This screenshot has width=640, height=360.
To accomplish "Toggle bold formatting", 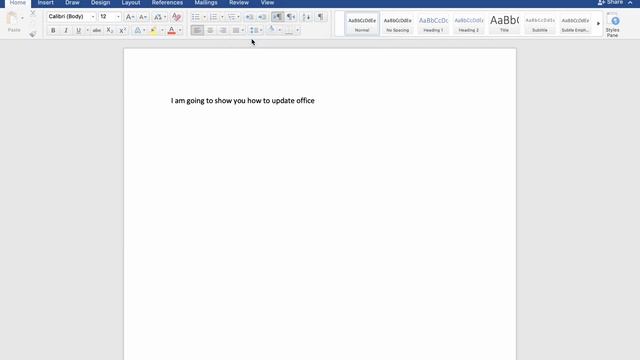I will click(53, 30).
